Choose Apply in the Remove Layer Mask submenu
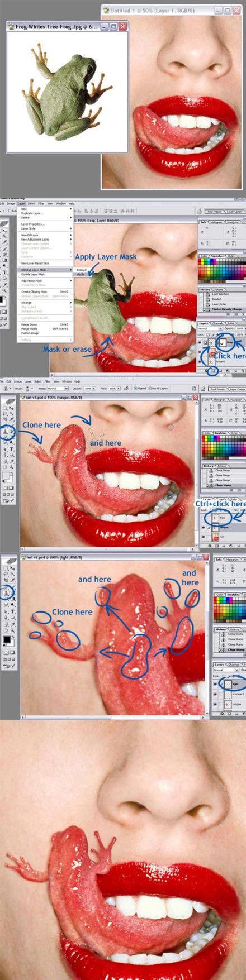Screen dimensions: 246x980 [x=81, y=274]
